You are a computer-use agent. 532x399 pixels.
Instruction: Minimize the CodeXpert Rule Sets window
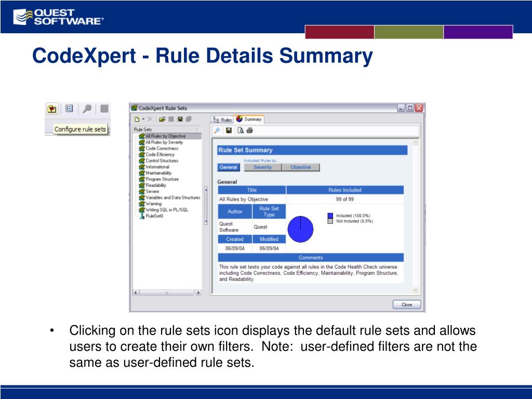point(401,108)
